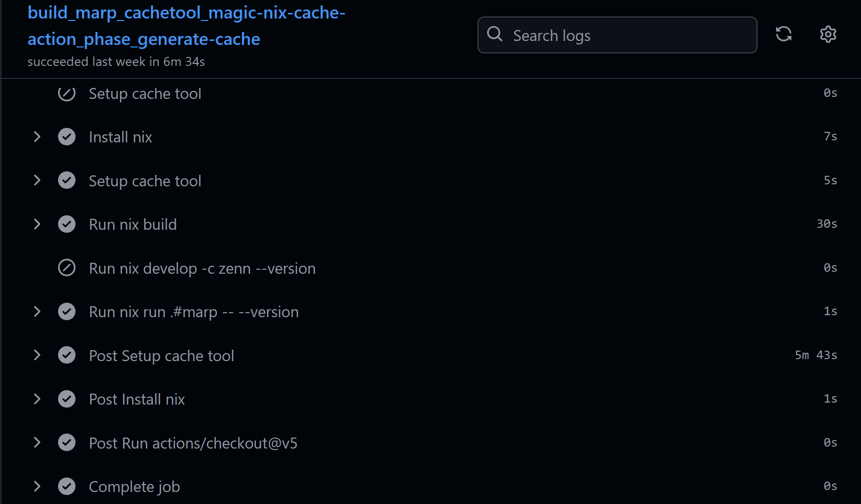Click the magnifying glass in the search bar
This screenshot has height=504, width=861.
coord(494,34)
